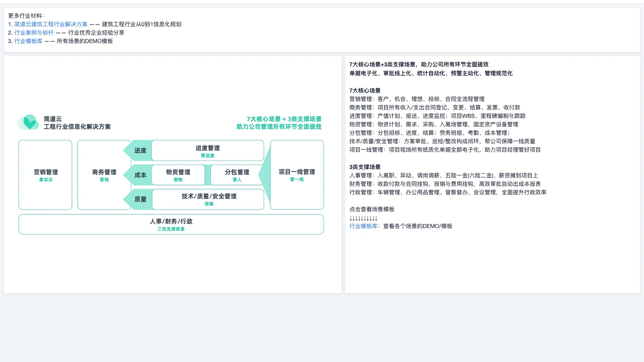Click the diagram title 工程行业信息化解决方案
644x362 pixels.
pyautogui.click(x=77, y=127)
